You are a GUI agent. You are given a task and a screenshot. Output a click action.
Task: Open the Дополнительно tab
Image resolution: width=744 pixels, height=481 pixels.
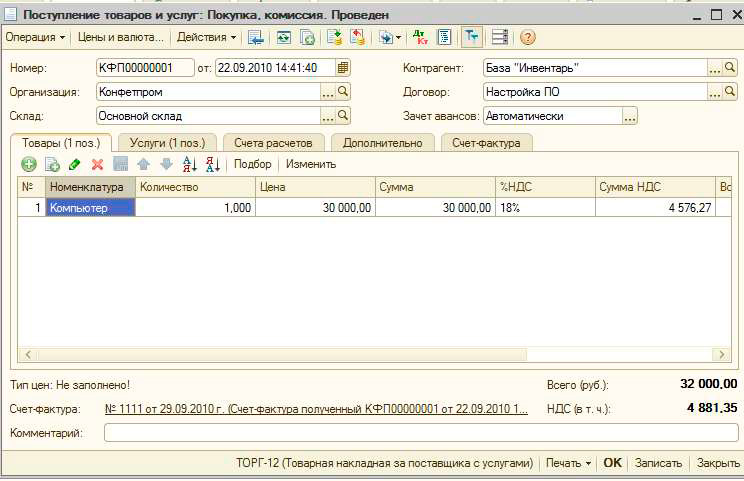[x=382, y=143]
